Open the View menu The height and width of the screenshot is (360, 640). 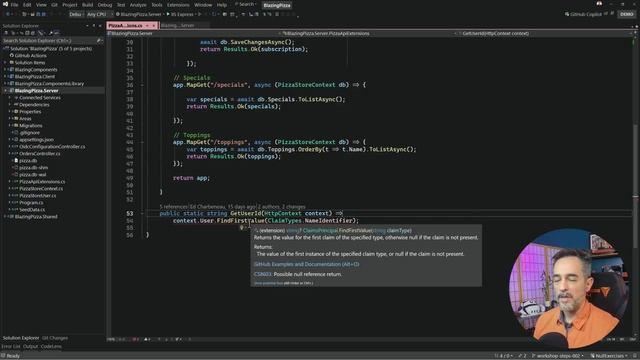point(41,5)
